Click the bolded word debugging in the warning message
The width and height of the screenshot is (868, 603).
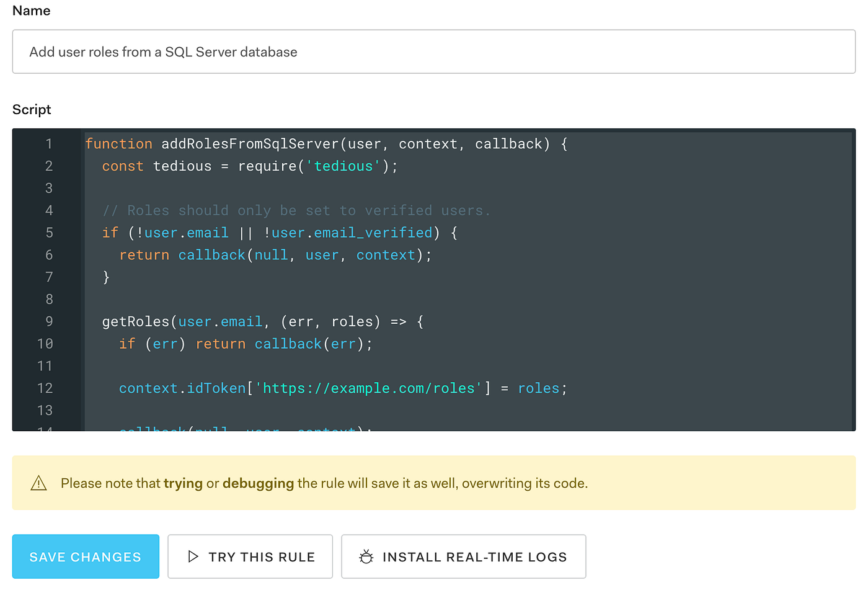(259, 483)
